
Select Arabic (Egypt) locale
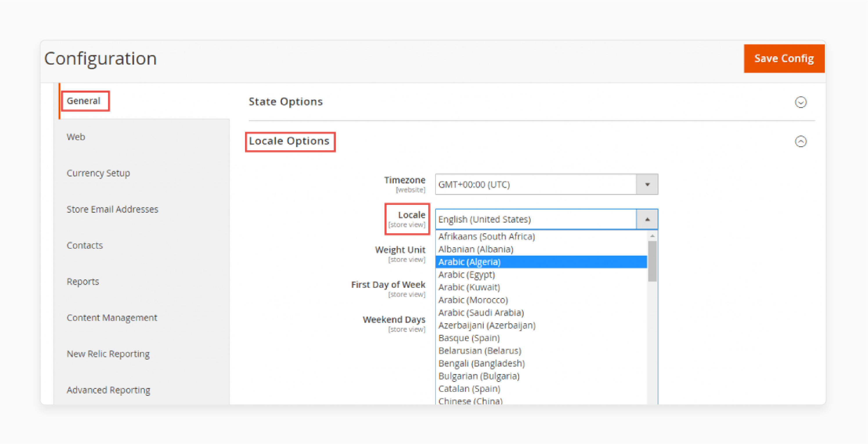click(541, 275)
